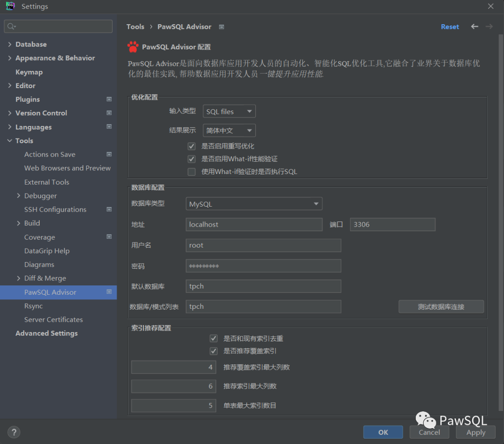Enable 使用What-if验证时是否执行SQL checkbox

[191, 172]
